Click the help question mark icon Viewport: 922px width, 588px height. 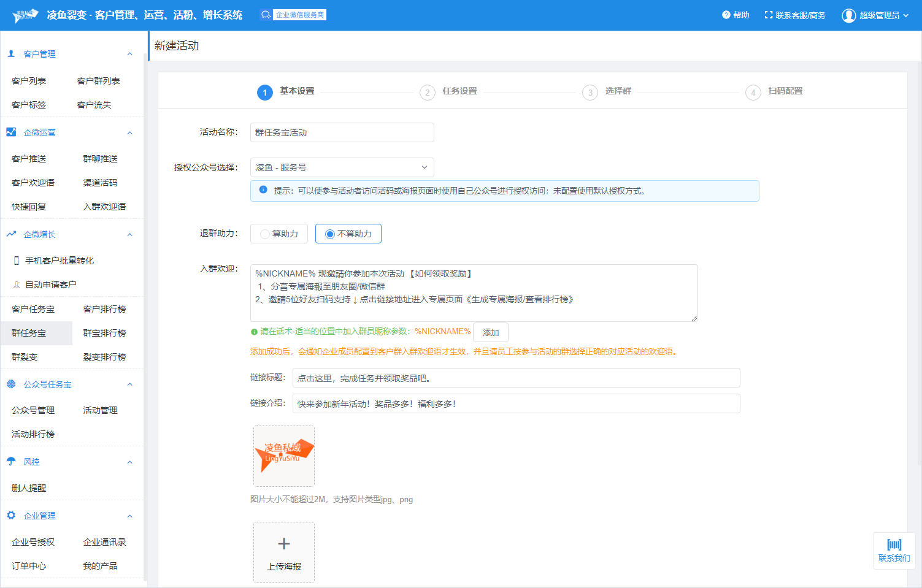tap(726, 15)
